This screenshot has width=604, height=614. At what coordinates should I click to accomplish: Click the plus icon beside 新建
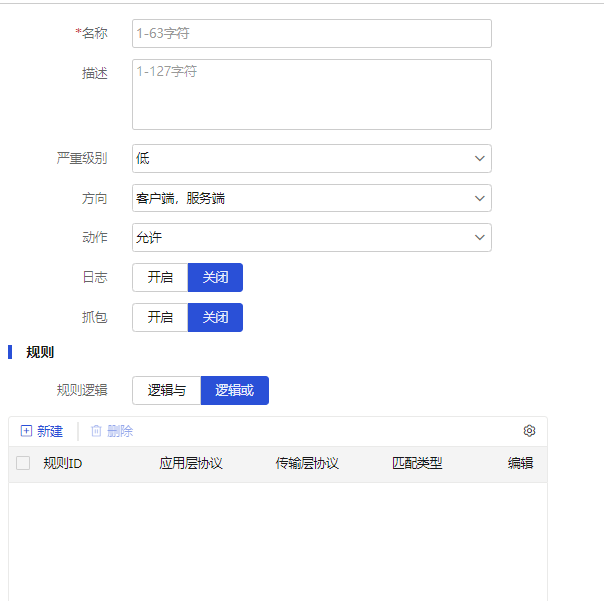pos(26,431)
